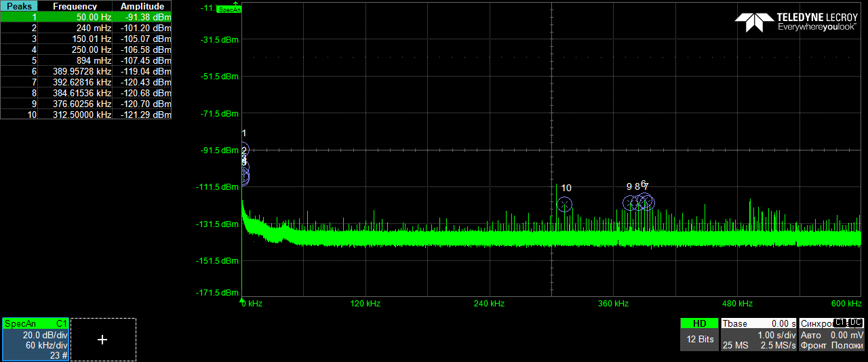Open the Tbase timebase descriptor box
This screenshot has width=868, height=362.
(758, 335)
